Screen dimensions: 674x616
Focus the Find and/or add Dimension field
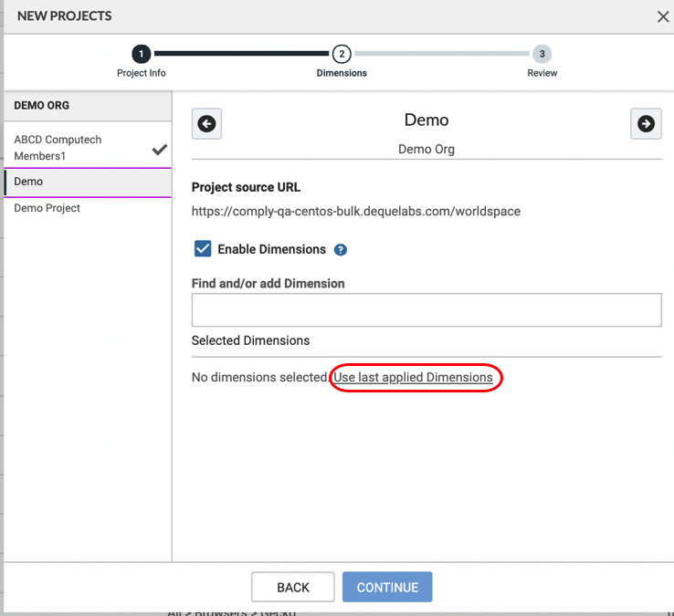[x=426, y=310]
